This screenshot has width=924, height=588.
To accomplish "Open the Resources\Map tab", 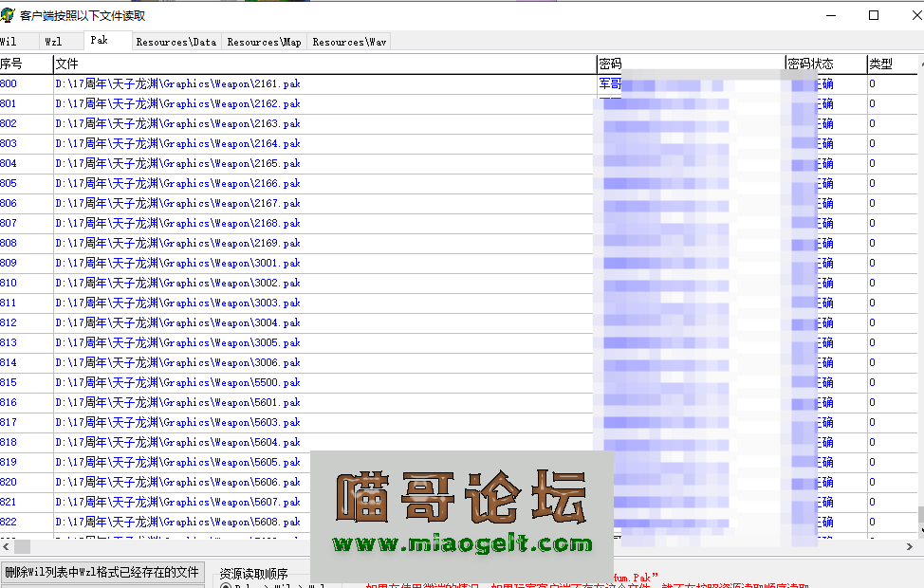I will (263, 41).
